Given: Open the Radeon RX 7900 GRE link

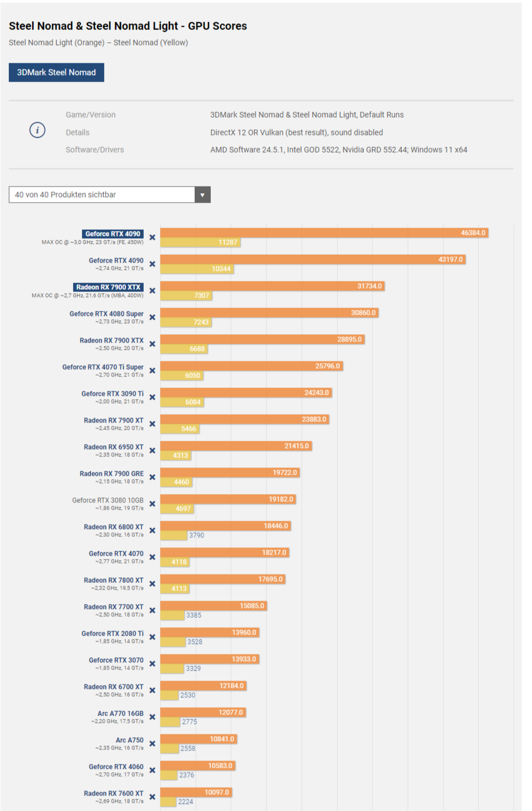Looking at the screenshot, I should click(112, 474).
